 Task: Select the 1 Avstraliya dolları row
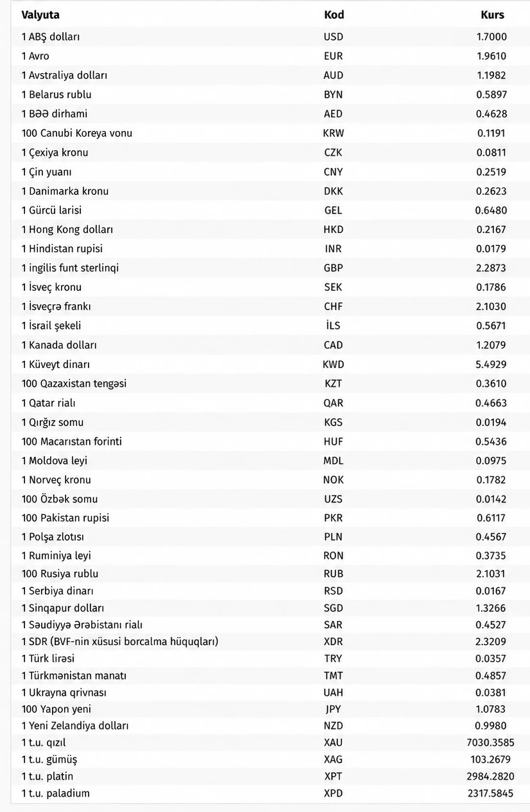click(270, 75)
